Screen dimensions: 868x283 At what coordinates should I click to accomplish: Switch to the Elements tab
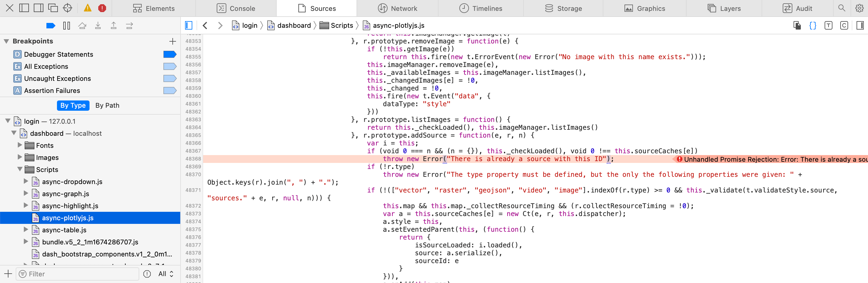click(154, 8)
